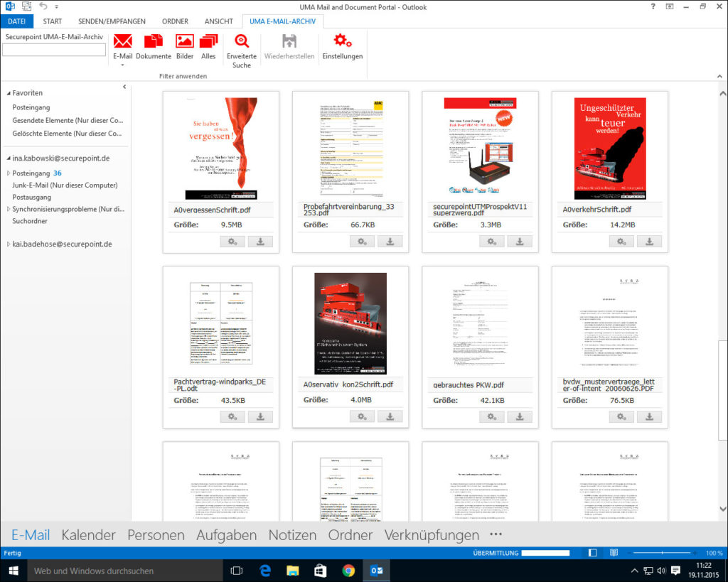Switch to the ANSICHT ribbon tab
This screenshot has height=582, width=728.
[x=219, y=21]
